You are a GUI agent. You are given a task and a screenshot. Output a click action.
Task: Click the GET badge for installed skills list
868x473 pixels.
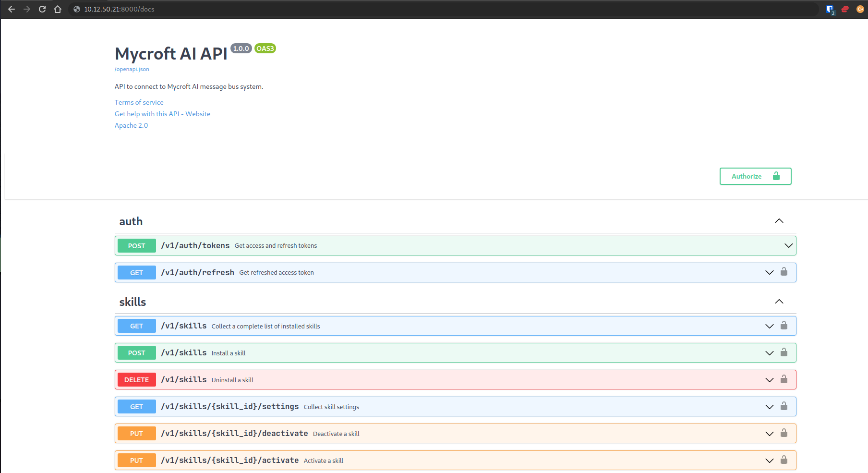(136, 326)
